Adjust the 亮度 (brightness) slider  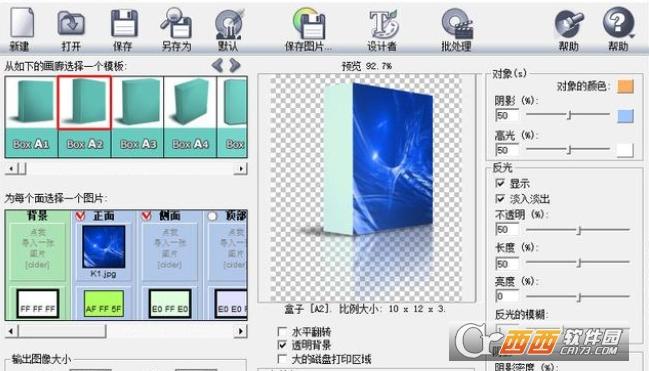point(578,296)
